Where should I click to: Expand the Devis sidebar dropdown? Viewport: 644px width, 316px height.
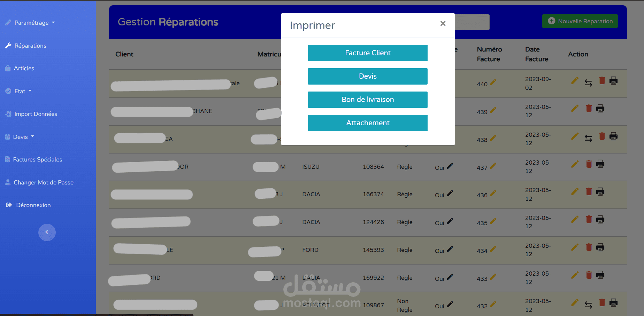pos(20,137)
